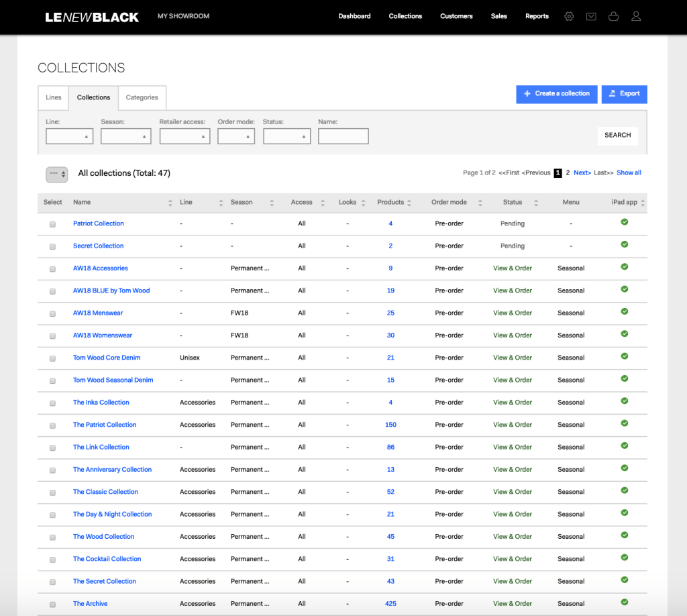Click iPad app check for The Inka Collection
Screen dimensions: 687x616
point(625,401)
